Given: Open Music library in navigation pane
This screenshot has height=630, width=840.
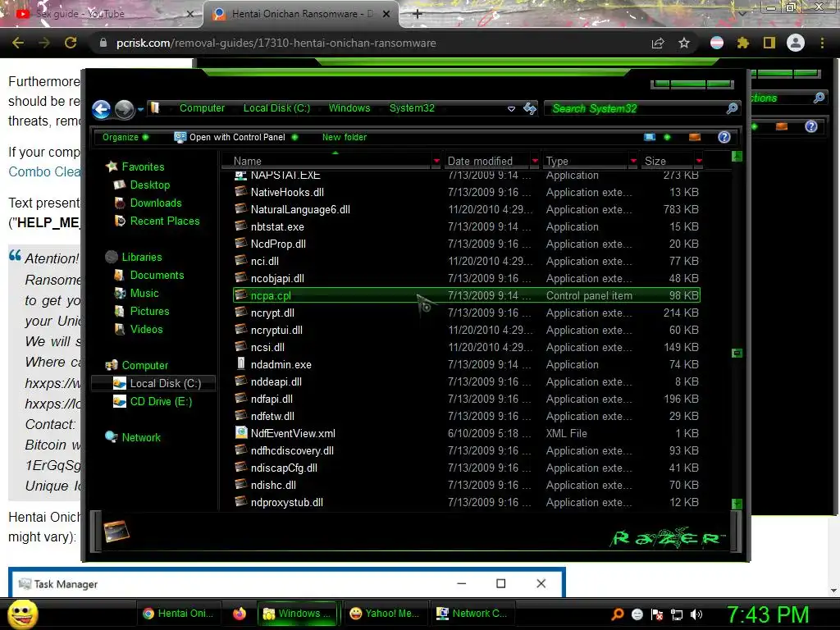Looking at the screenshot, I should pos(144,293).
